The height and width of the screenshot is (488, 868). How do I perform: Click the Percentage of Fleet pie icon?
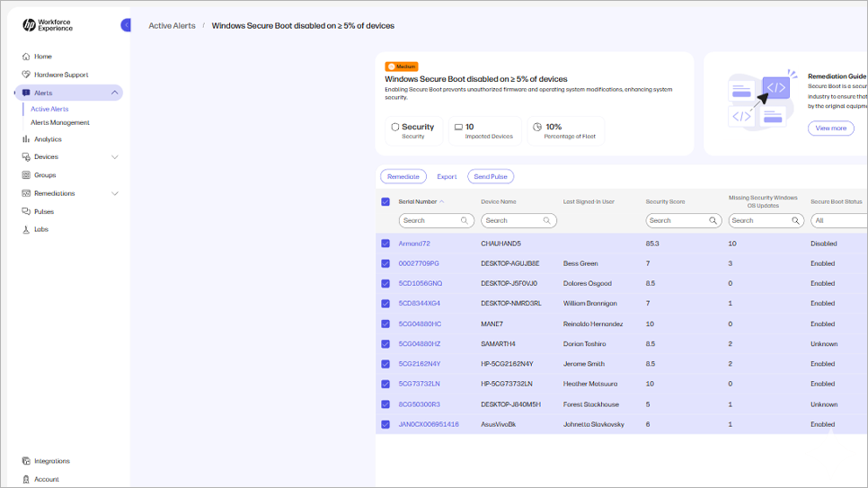[537, 127]
